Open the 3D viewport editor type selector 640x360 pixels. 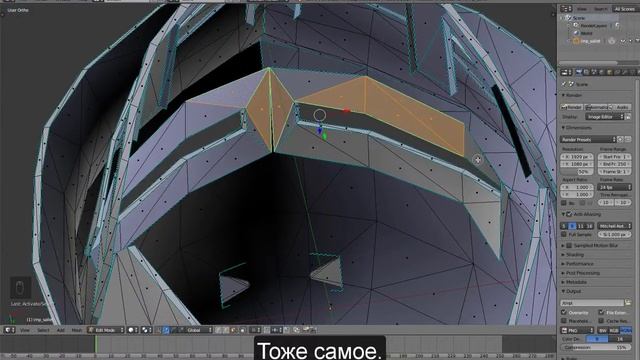point(9,330)
